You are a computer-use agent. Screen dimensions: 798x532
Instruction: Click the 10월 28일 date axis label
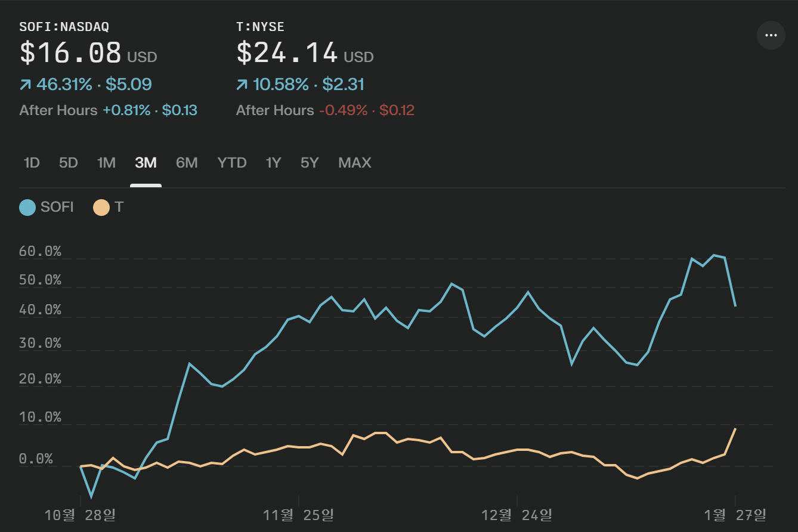click(x=81, y=515)
